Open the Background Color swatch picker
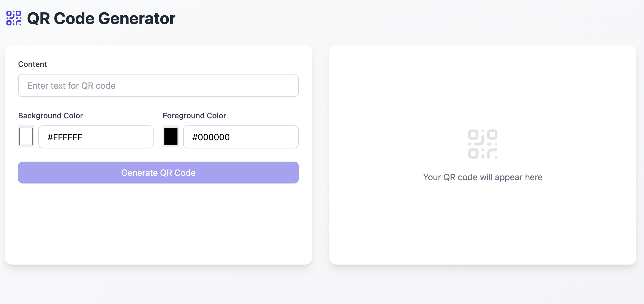This screenshot has height=304, width=644. click(26, 136)
